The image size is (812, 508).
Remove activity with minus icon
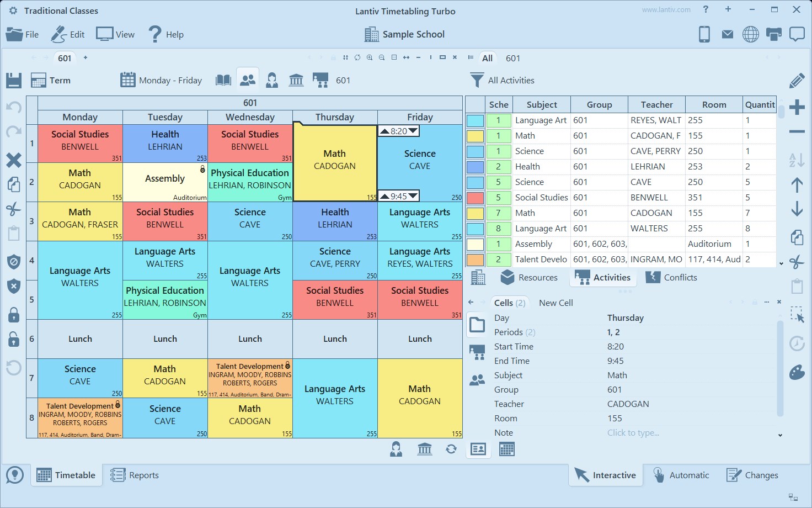[797, 131]
